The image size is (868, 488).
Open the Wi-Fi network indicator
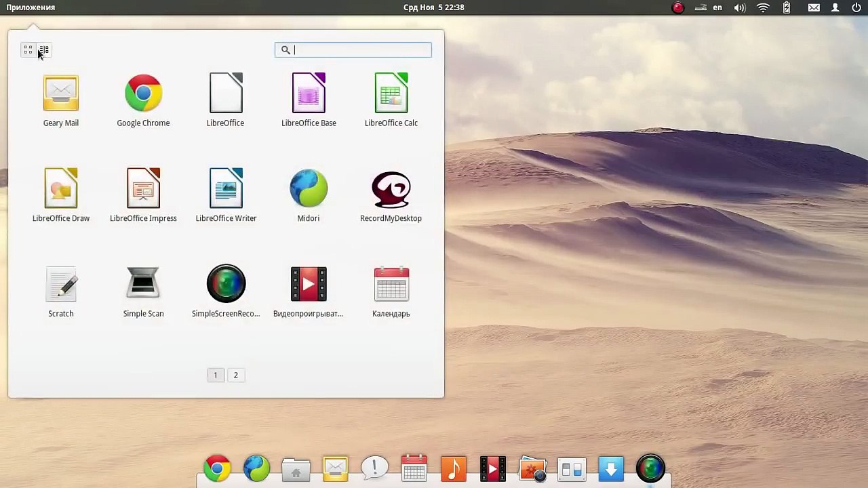tap(763, 7)
